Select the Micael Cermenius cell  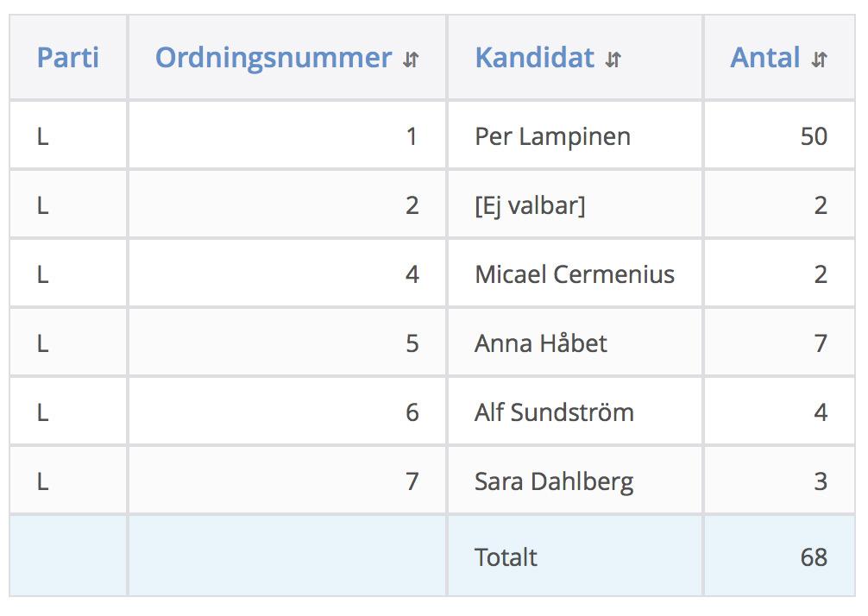tap(576, 274)
